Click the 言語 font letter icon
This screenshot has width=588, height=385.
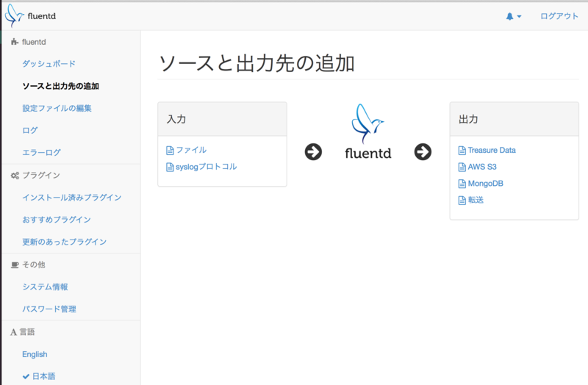(13, 332)
